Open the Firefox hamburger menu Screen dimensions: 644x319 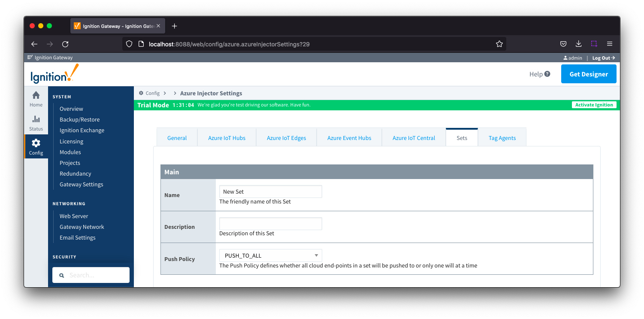[609, 44]
